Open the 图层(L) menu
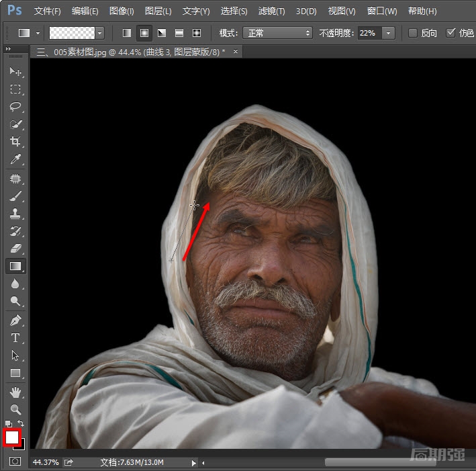Image resolution: width=476 pixels, height=471 pixels. pyautogui.click(x=158, y=11)
